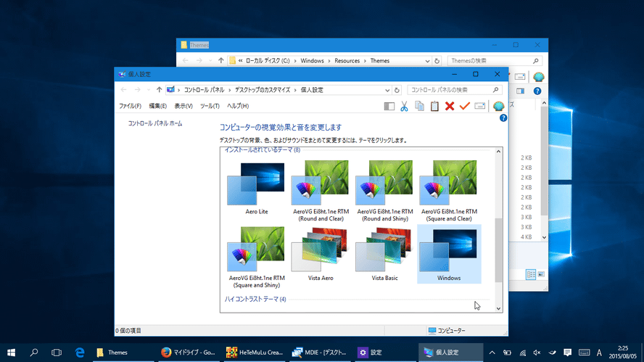
Task: Open taskbar search
Action: pyautogui.click(x=34, y=353)
